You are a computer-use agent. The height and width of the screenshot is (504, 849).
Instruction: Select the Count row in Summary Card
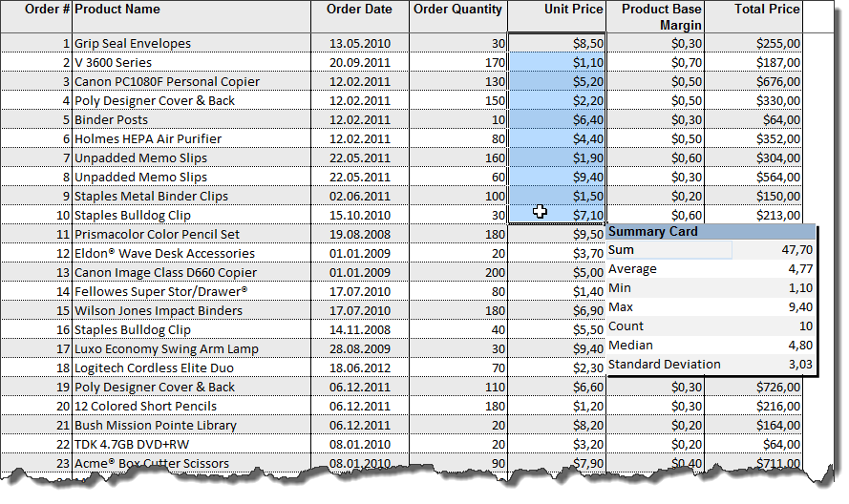tap(711, 325)
